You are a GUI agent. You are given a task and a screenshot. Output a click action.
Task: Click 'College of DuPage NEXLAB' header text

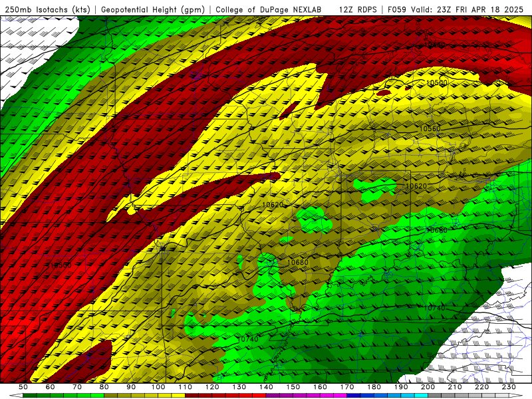[269, 9]
